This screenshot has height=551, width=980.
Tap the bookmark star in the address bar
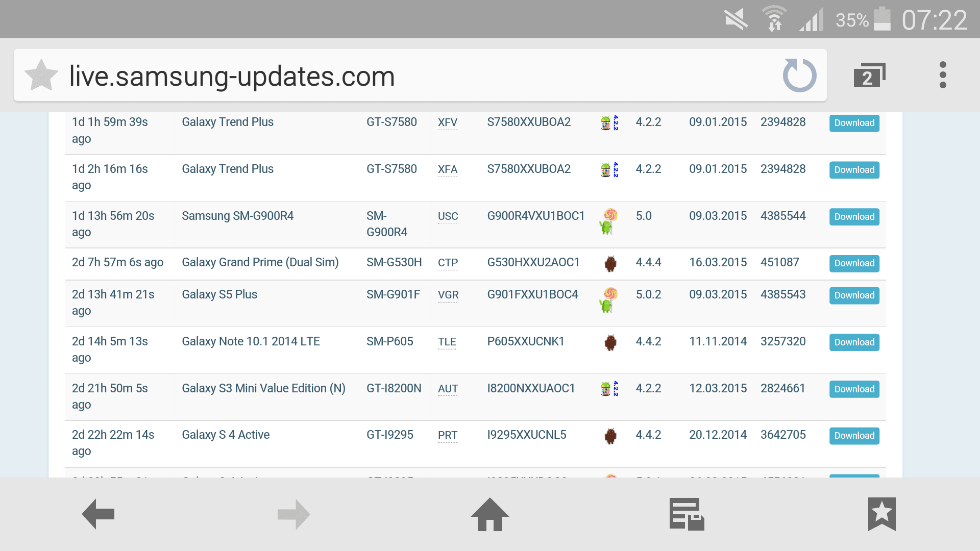coord(41,76)
